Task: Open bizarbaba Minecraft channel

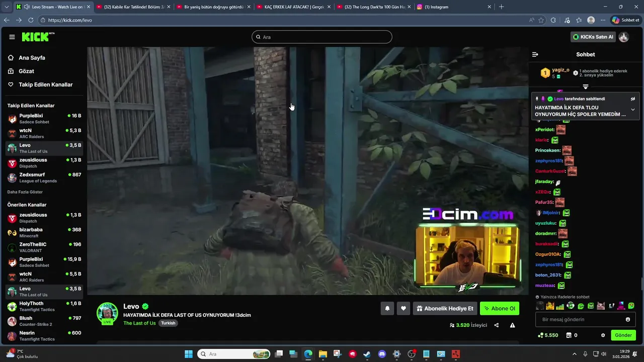Action: tap(44, 232)
